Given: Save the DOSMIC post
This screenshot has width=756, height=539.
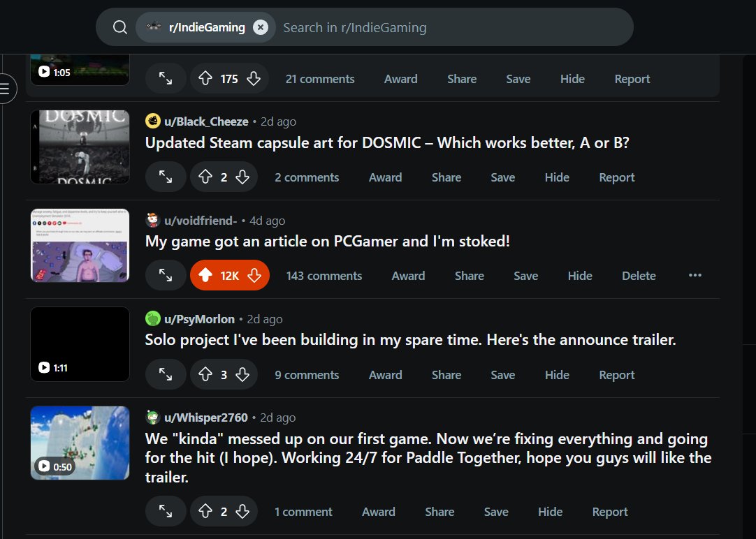Looking at the screenshot, I should click(x=502, y=177).
